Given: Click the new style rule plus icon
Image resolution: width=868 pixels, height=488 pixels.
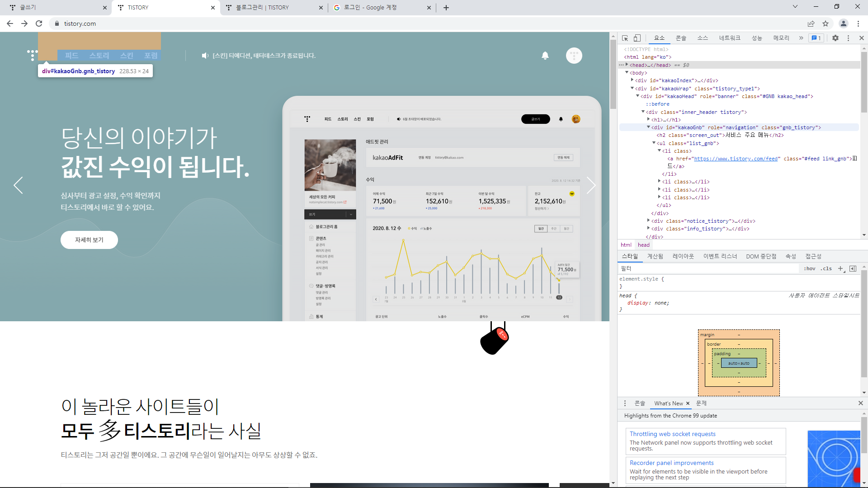Looking at the screenshot, I should [x=840, y=268].
